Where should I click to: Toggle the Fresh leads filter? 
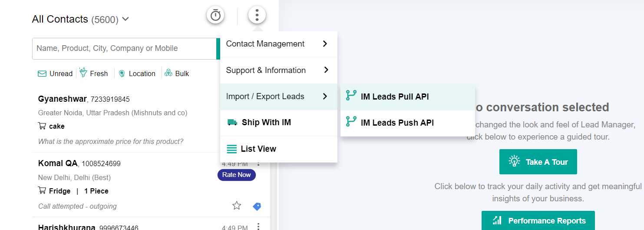94,73
